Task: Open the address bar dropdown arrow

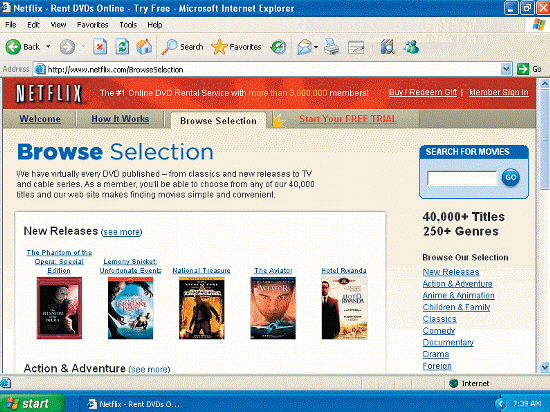Action: [506, 69]
